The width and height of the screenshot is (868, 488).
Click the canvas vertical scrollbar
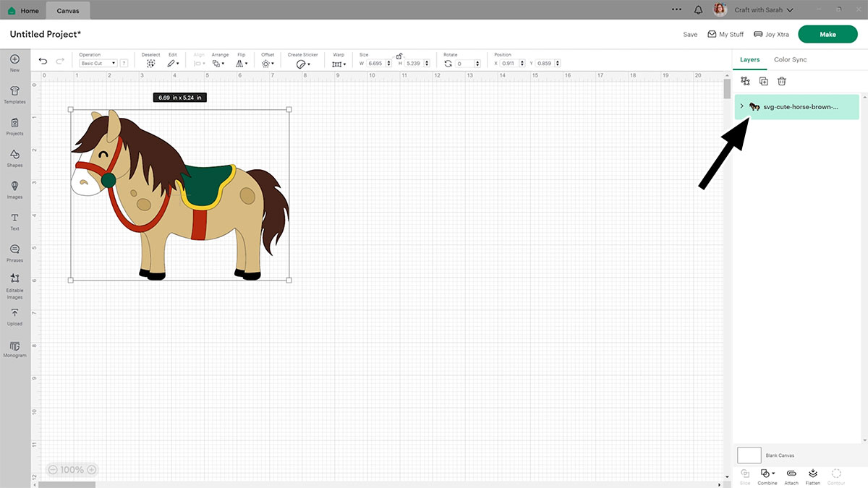coord(727,89)
